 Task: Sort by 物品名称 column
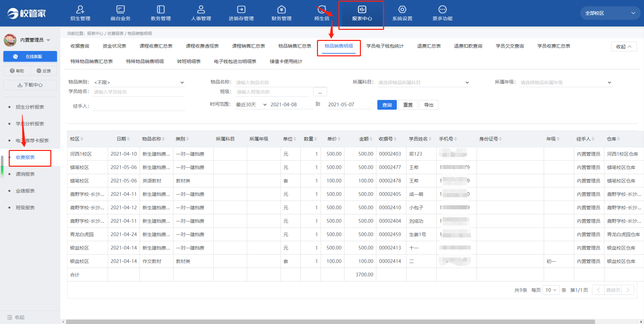pos(154,139)
